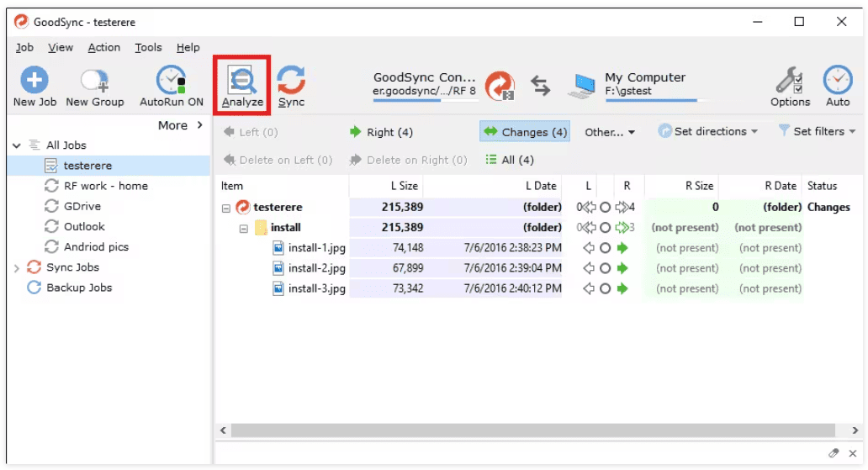
Task: Click the horizontal scrollbar track
Action: 532,430
